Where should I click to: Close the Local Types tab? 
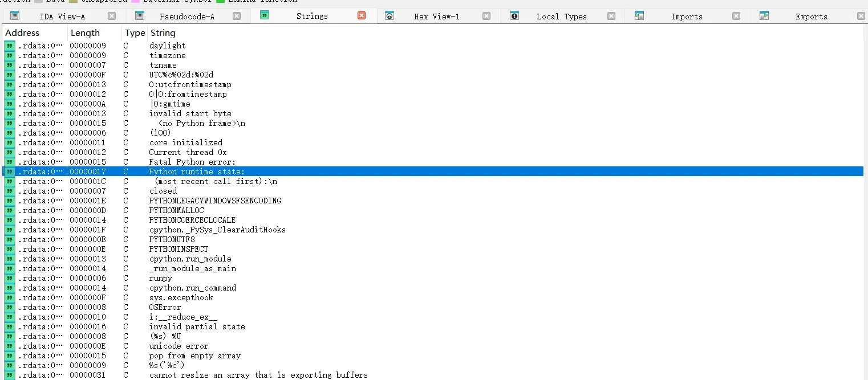click(611, 16)
